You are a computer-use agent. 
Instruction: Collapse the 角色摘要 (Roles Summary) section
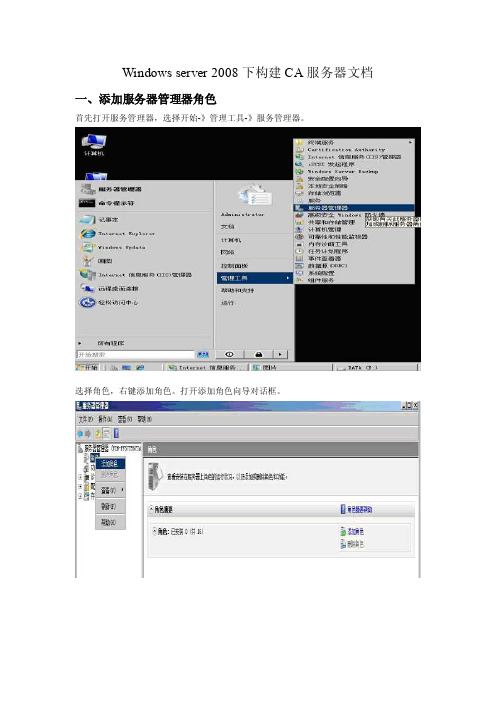coord(152,509)
